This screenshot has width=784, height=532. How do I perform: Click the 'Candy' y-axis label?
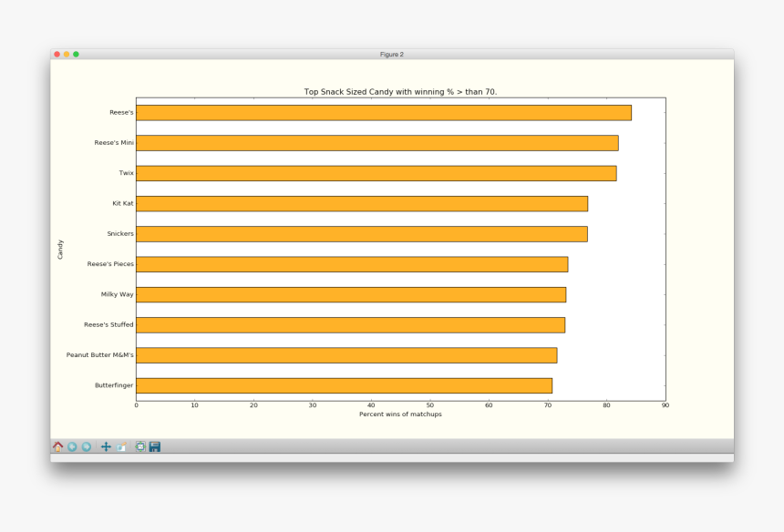tap(61, 249)
